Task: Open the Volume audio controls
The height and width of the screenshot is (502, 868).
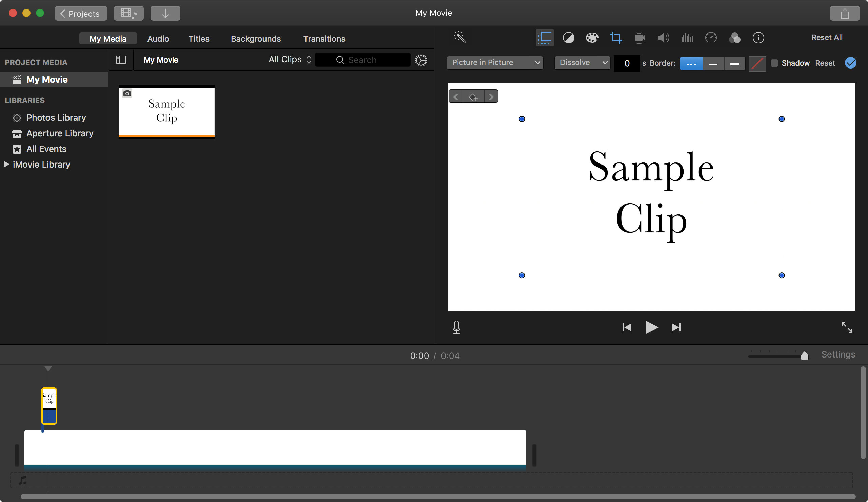Action: pyautogui.click(x=663, y=38)
